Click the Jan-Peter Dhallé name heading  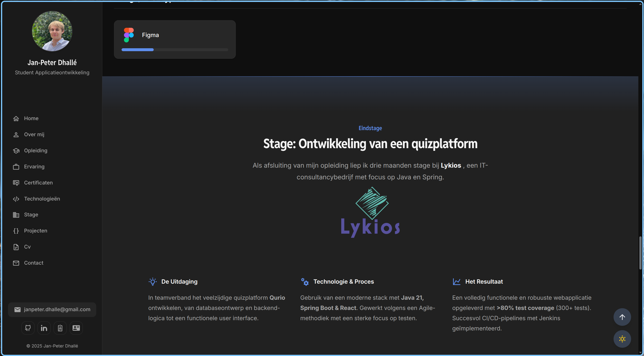[x=52, y=63]
